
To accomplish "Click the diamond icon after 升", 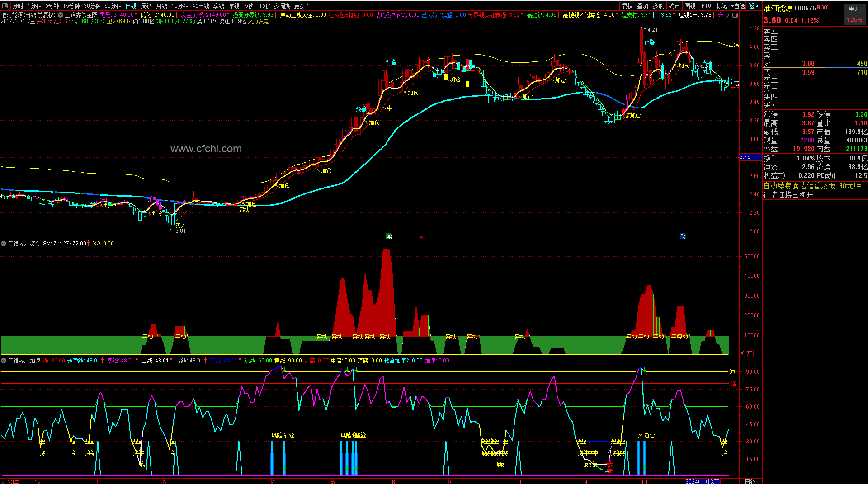I will pyautogui.click(x=727, y=15).
